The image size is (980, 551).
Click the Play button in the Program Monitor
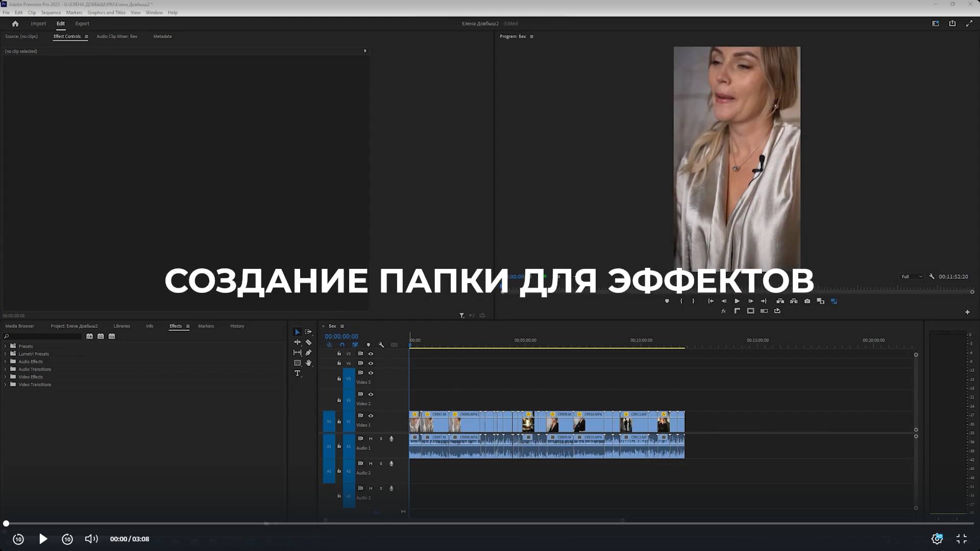point(737,301)
